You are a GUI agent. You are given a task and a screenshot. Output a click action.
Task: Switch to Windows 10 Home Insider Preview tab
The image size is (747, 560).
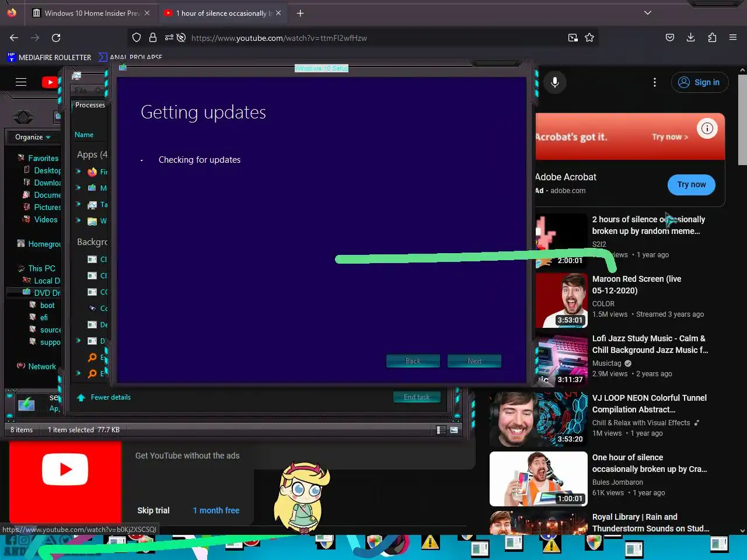click(x=92, y=13)
